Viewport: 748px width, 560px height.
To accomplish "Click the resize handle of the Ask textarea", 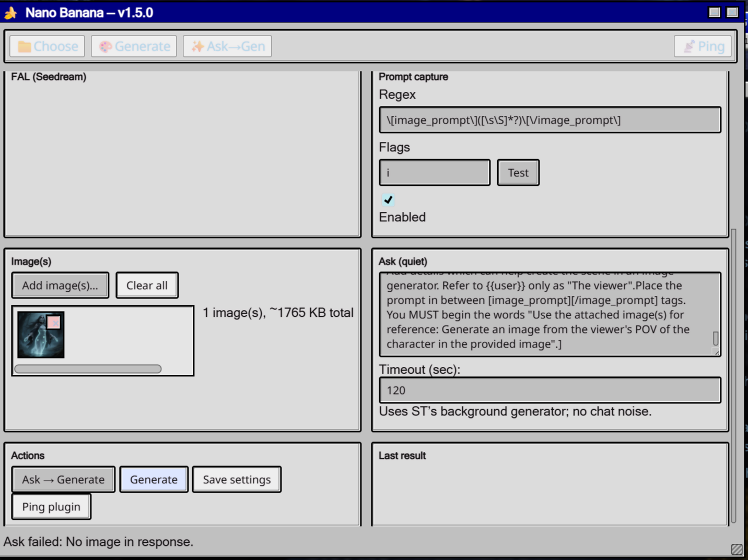I will pos(717,353).
